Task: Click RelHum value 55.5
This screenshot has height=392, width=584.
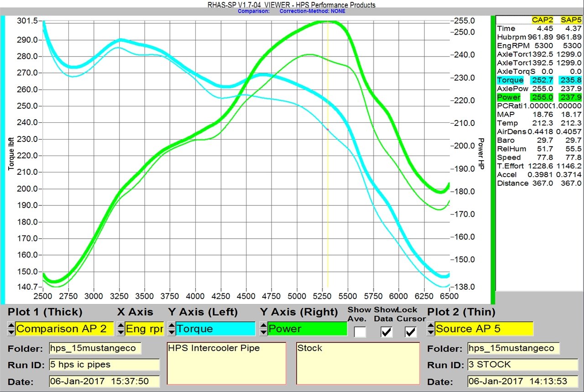Action: coord(573,149)
